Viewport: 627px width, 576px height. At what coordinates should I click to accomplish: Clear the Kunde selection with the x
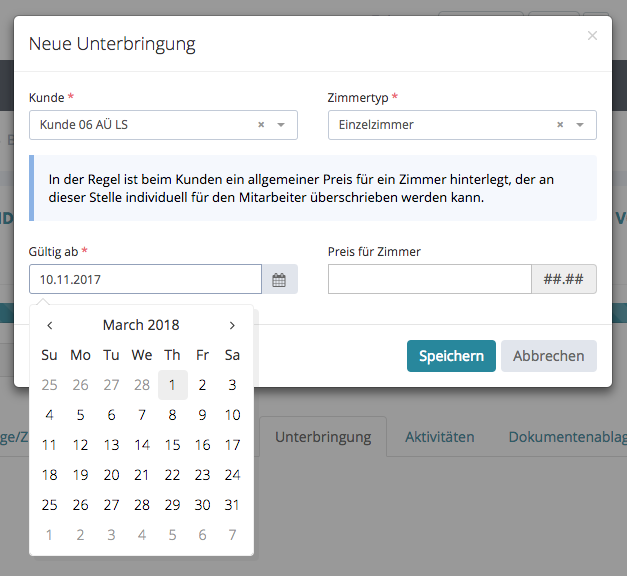tap(261, 125)
